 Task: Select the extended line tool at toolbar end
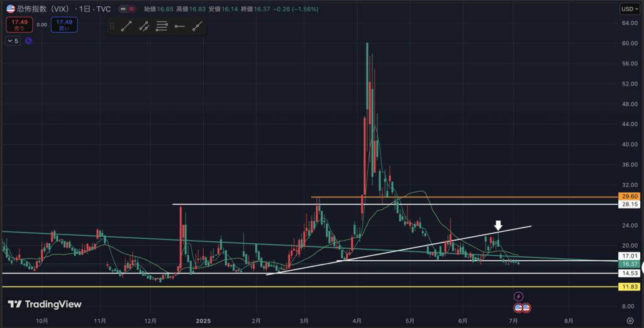tap(197, 26)
